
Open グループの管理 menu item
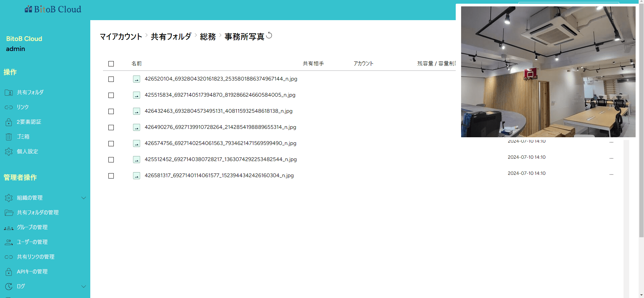click(32, 227)
